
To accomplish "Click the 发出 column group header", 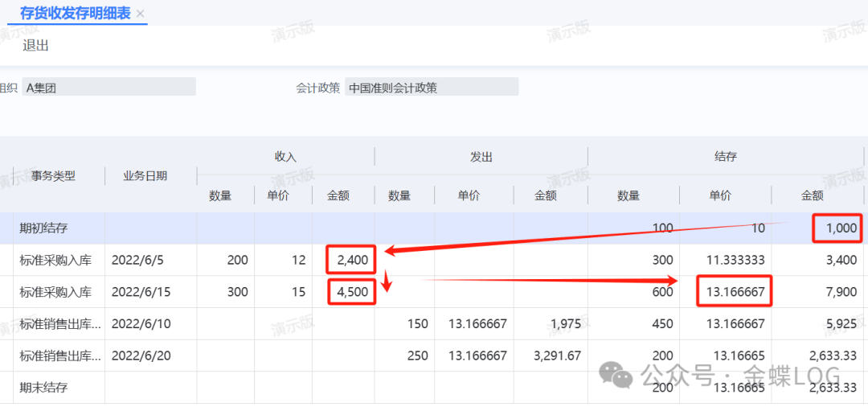I will [x=481, y=157].
